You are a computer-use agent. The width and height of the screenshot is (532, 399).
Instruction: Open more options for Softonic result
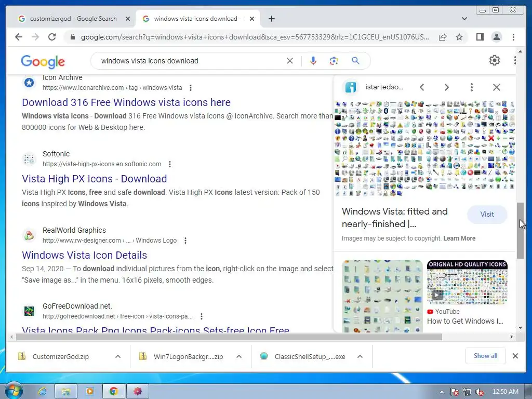[x=170, y=164]
